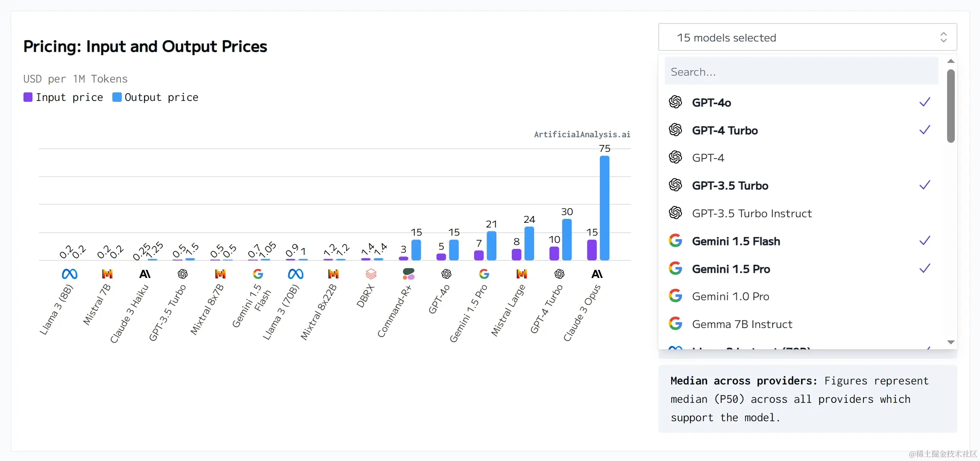Click the 'Mistral Large' axis label
This screenshot has height=461, width=980.
tap(508, 310)
